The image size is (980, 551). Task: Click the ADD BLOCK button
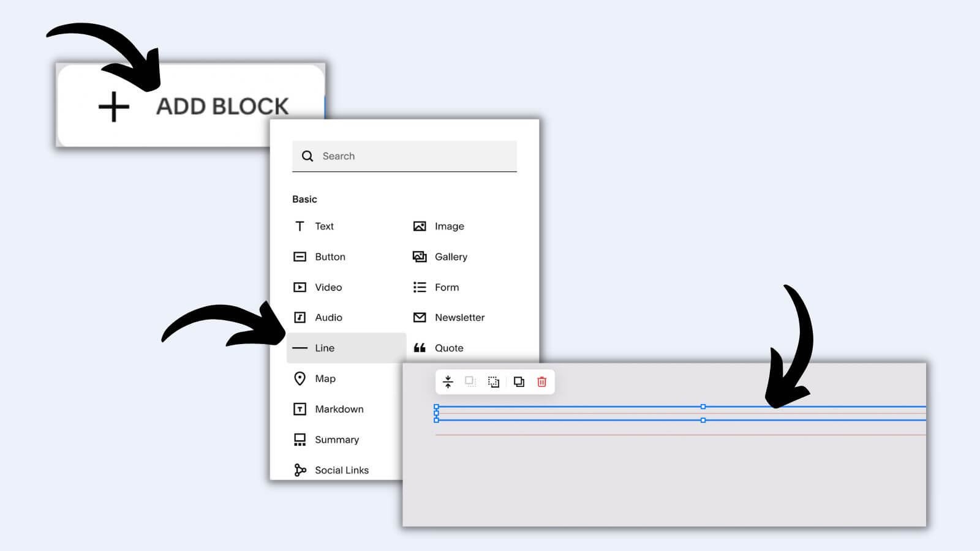tap(190, 105)
